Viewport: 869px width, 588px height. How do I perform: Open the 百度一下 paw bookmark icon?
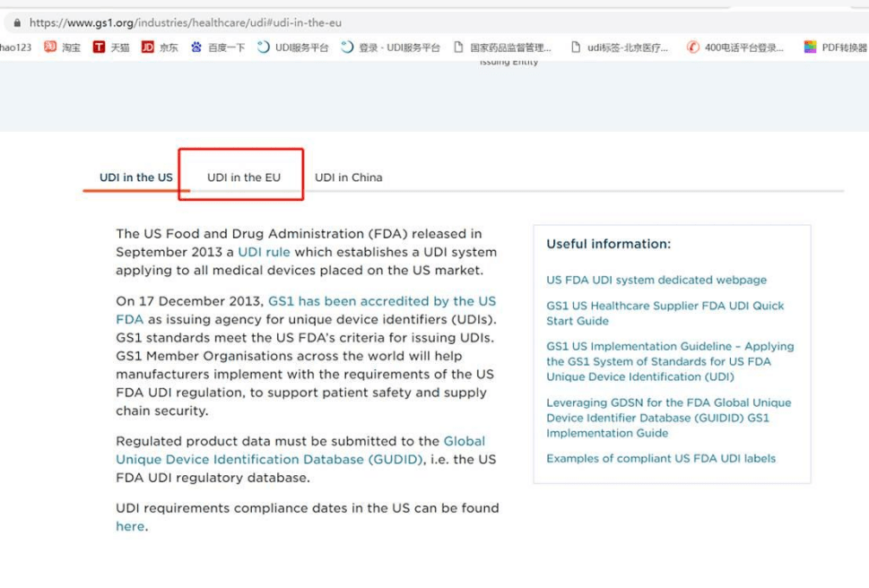pyautogui.click(x=196, y=48)
